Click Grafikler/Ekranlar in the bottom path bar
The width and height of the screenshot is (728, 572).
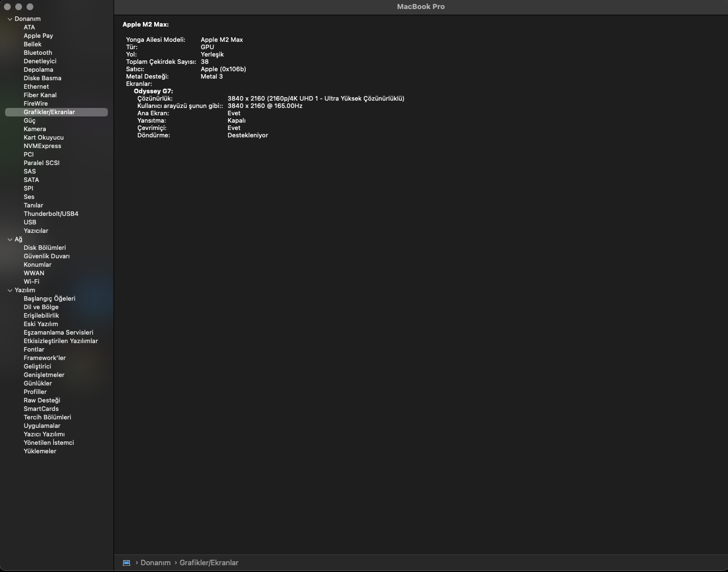(x=209, y=563)
